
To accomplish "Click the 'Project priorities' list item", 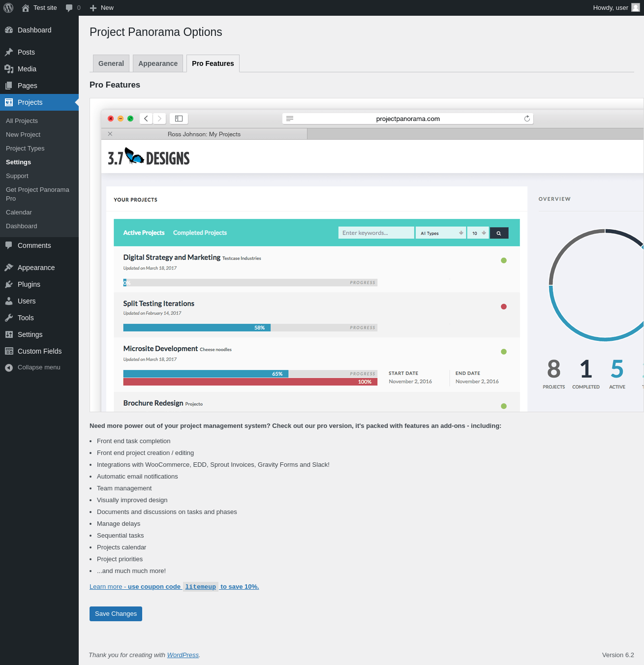I will [x=120, y=559].
